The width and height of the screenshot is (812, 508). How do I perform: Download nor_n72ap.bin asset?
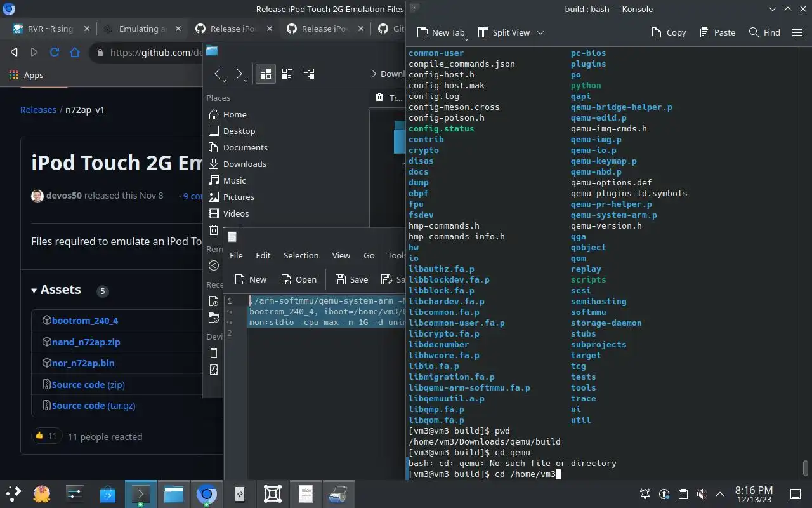point(83,363)
